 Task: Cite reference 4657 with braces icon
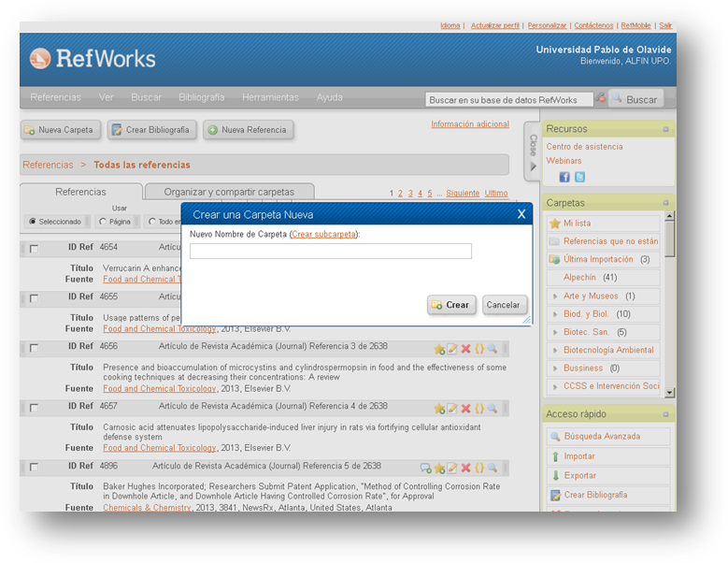coord(479,409)
